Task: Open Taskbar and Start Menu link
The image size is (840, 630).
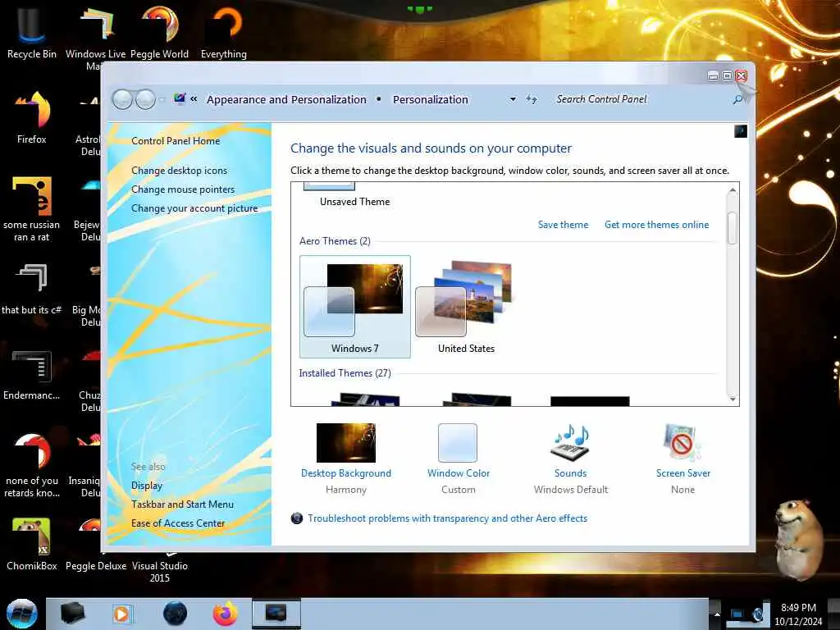Action: (x=182, y=504)
